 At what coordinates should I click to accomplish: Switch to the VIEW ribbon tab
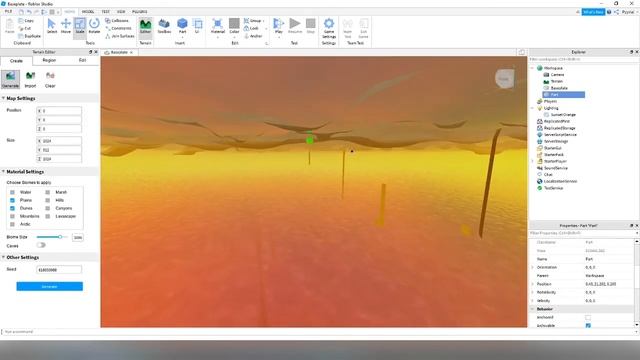click(121, 11)
